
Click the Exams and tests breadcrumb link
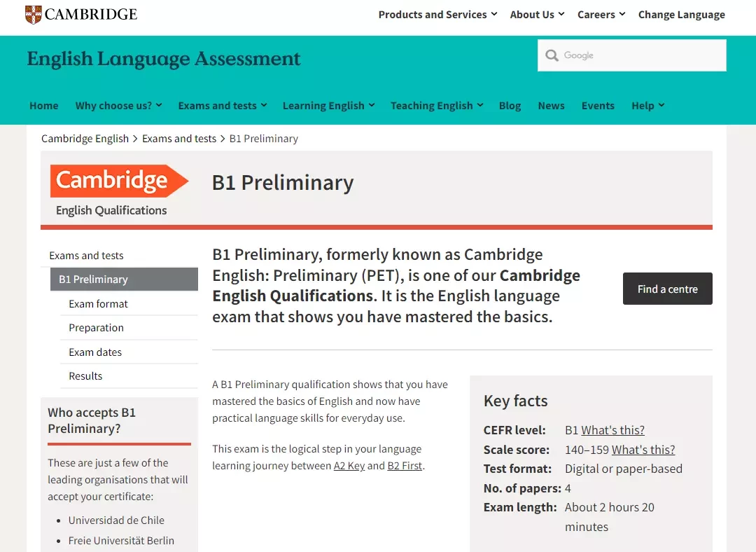point(179,139)
